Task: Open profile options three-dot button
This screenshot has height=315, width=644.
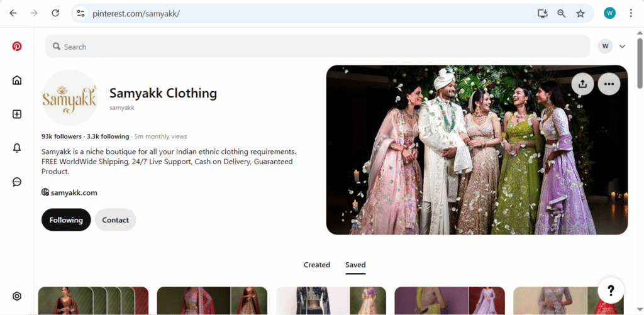Action: click(609, 84)
